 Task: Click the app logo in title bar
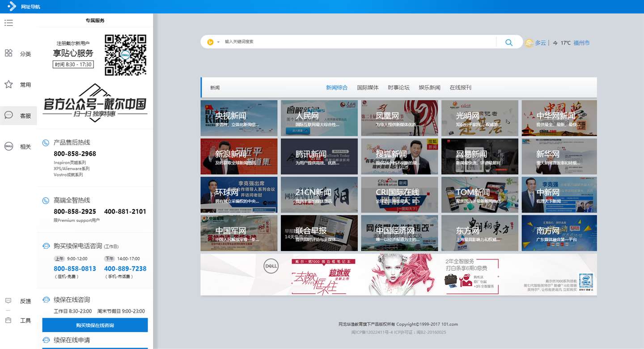click(12, 7)
